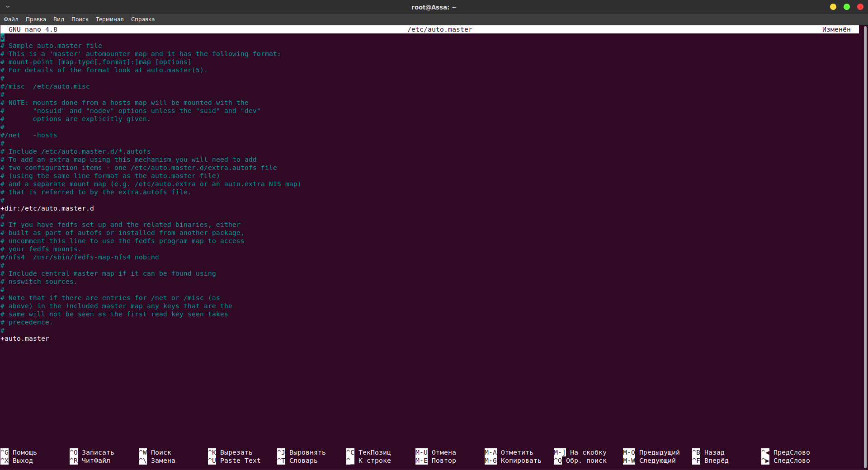
Task: Click the M-6 Копировать shortcut label
Action: tap(513, 461)
